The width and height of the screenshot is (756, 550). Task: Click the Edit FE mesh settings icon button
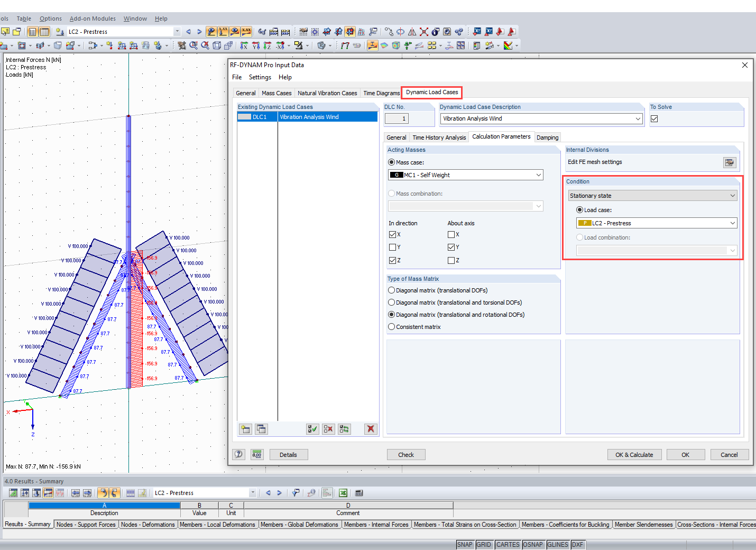click(x=730, y=162)
